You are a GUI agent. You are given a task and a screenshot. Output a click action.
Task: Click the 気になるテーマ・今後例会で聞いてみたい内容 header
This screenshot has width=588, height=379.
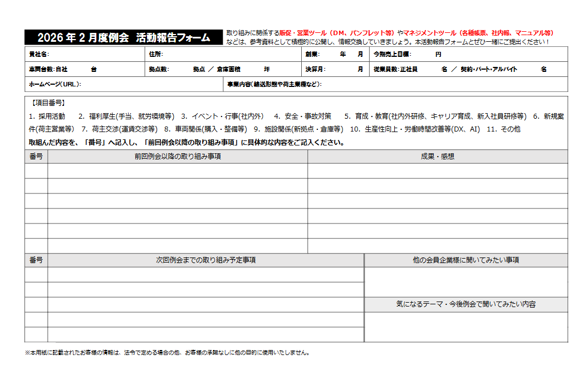[x=466, y=305]
